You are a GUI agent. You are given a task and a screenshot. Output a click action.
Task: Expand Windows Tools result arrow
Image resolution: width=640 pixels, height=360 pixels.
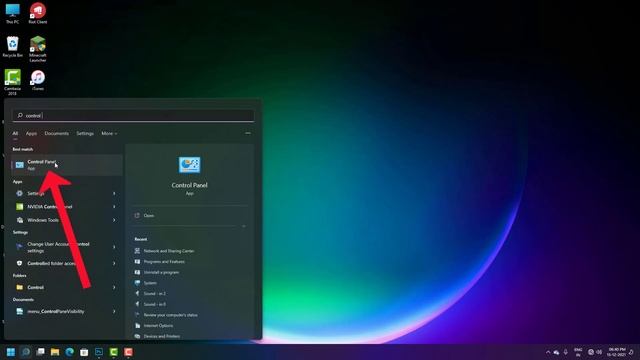[114, 220]
